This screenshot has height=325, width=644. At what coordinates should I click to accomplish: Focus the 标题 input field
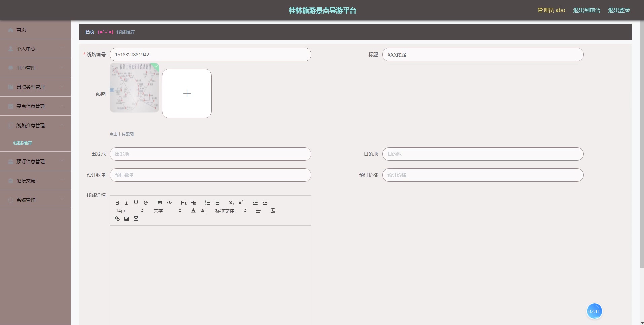tap(483, 55)
